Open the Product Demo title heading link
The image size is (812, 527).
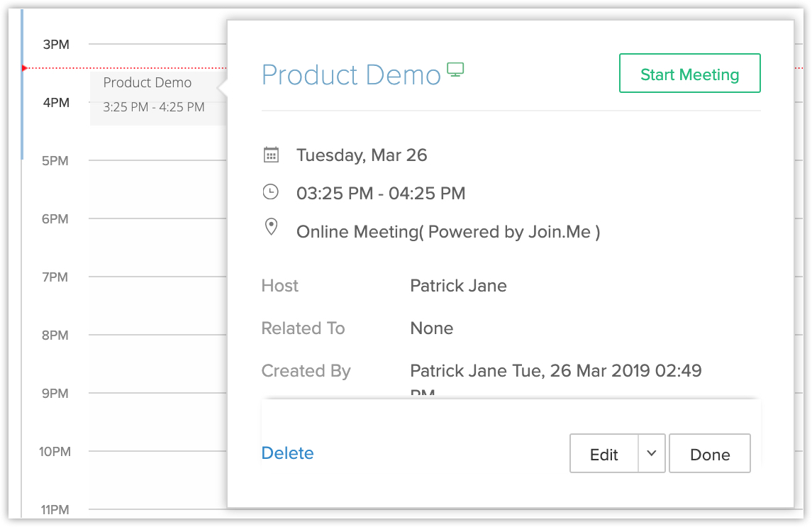[x=351, y=75]
